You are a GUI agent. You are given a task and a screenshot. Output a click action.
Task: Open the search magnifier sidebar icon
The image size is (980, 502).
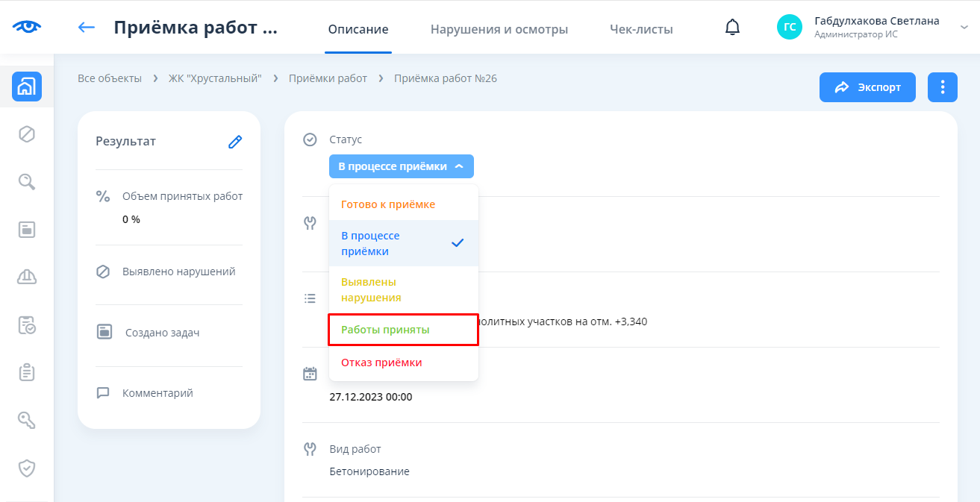(x=27, y=181)
